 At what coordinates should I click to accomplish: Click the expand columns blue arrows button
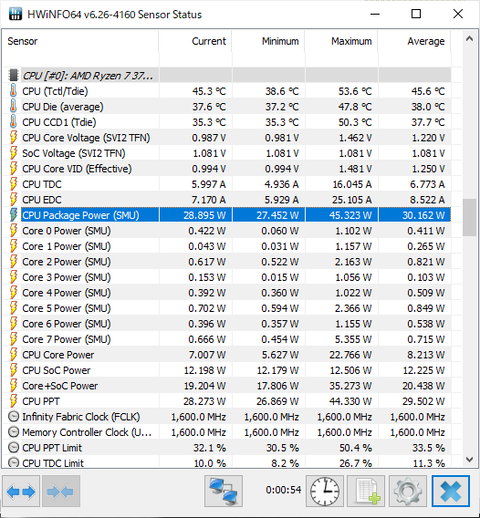[x=21, y=491]
